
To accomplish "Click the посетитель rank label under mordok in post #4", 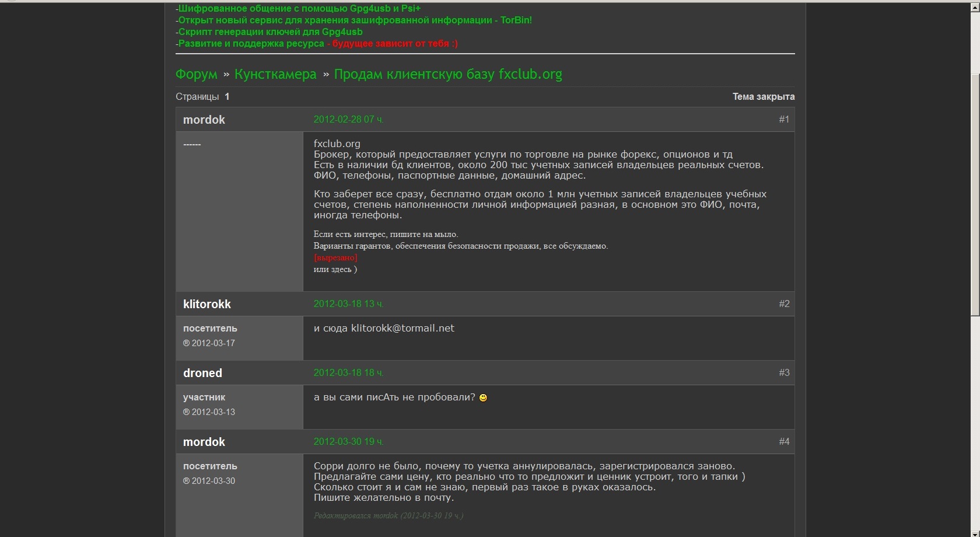I will [210, 466].
